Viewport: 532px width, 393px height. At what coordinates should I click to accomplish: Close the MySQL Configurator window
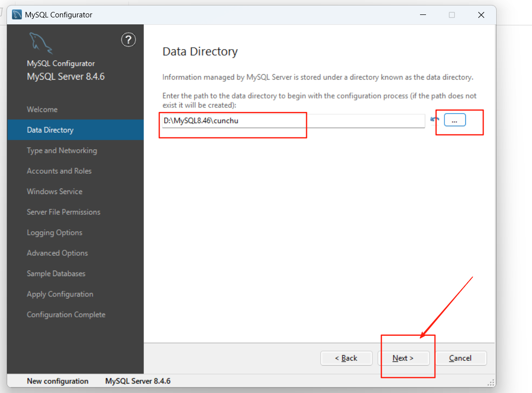(481, 15)
